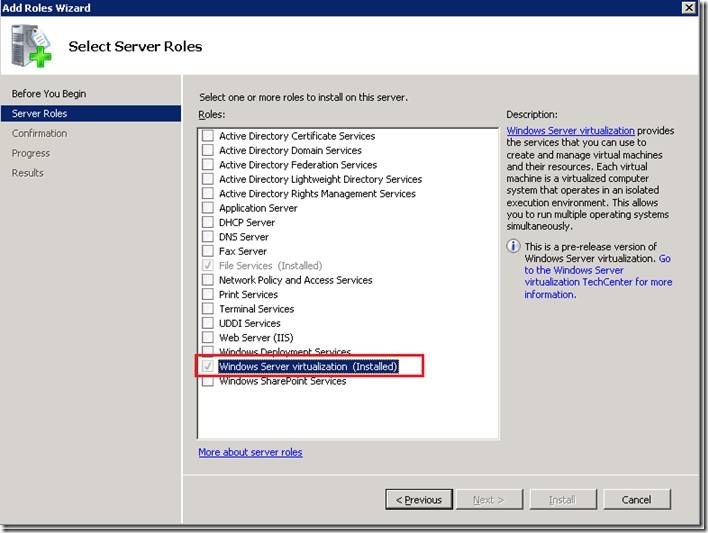The image size is (708, 533).
Task: Tick the Terminal Services checkbox
Action: [208, 309]
